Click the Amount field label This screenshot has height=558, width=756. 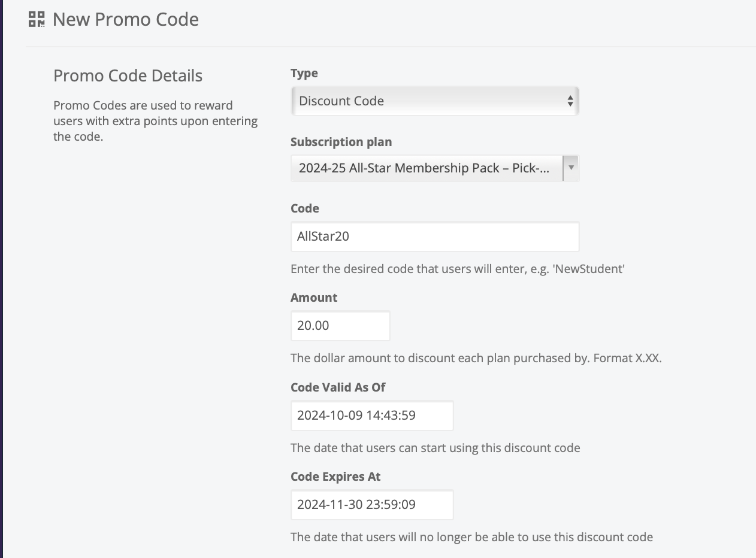point(313,298)
